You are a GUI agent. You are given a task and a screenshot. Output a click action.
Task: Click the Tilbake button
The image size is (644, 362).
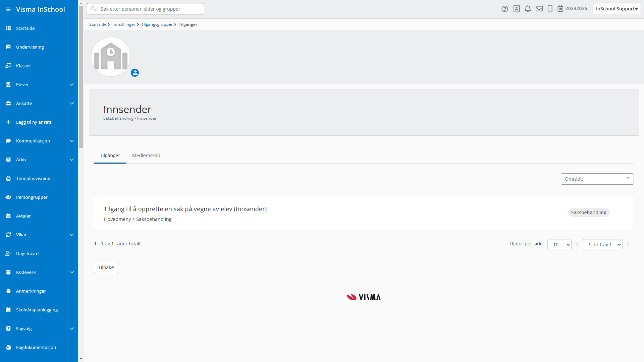tap(106, 267)
